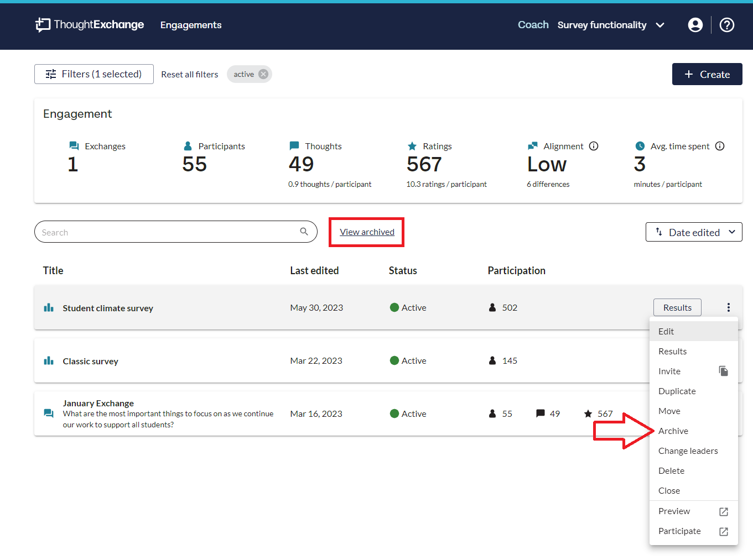Focus the Search input field
Viewport: 753px width, 560px height.
(176, 232)
